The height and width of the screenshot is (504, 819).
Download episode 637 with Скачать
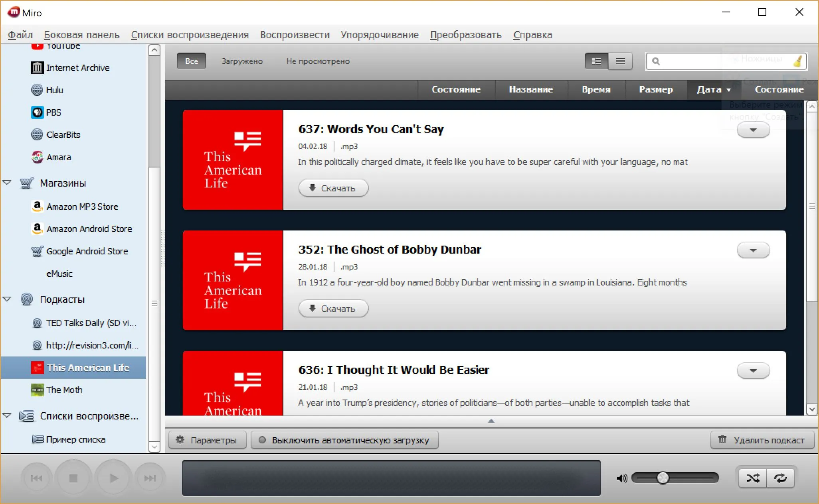(333, 188)
